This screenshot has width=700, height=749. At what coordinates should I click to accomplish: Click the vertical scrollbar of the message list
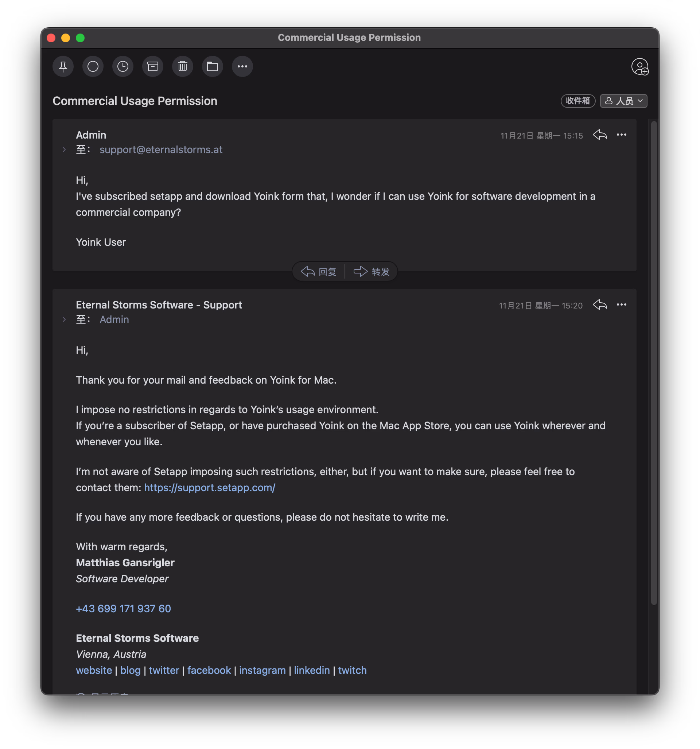point(654,362)
